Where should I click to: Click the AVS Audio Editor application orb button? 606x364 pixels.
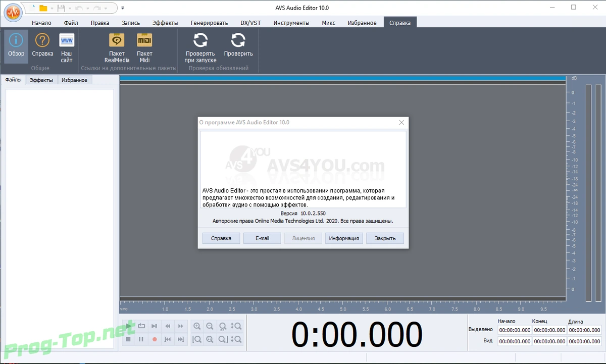coord(13,13)
